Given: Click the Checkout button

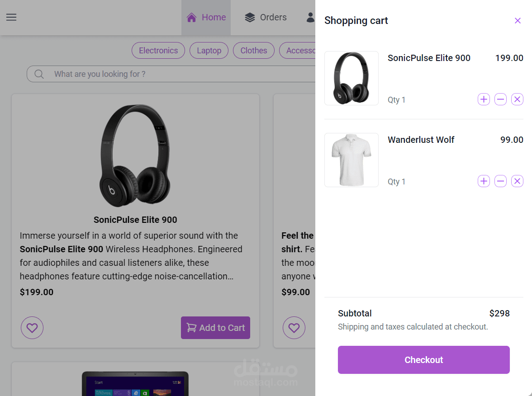Looking at the screenshot, I should tap(423, 360).
